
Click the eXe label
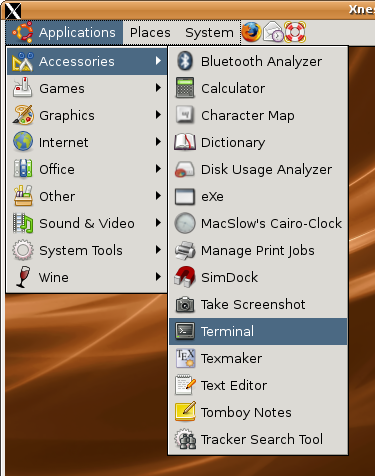[x=212, y=197]
